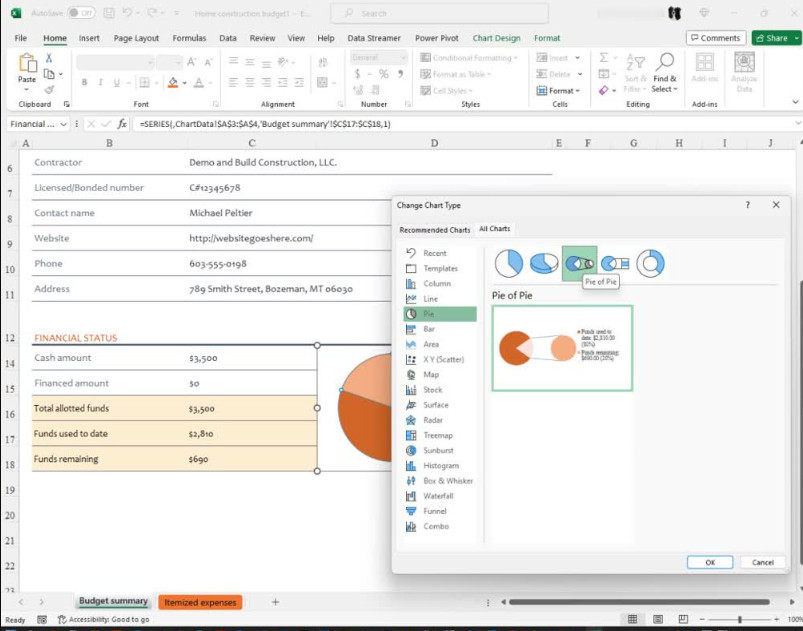The width and height of the screenshot is (803, 631).
Task: Select Combo in chart type list
Action: (x=439, y=526)
